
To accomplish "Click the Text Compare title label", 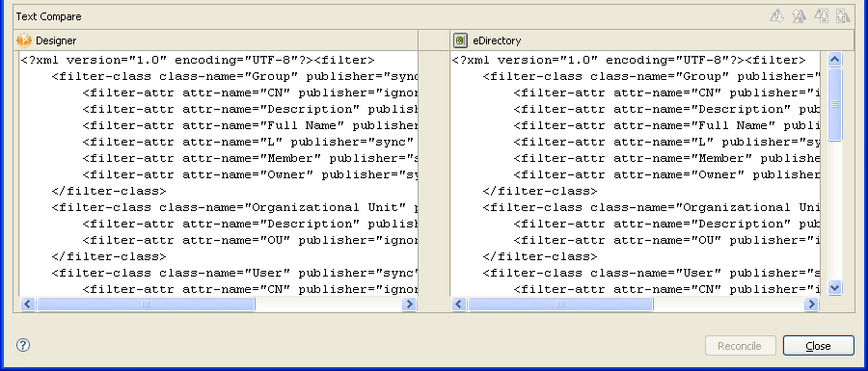I will pyautogui.click(x=49, y=16).
